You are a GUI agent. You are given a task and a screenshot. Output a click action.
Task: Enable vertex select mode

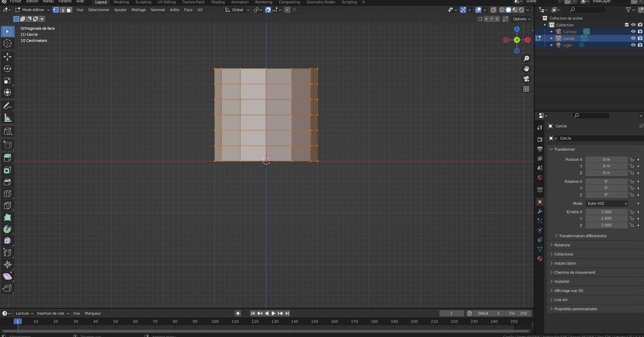point(56,10)
